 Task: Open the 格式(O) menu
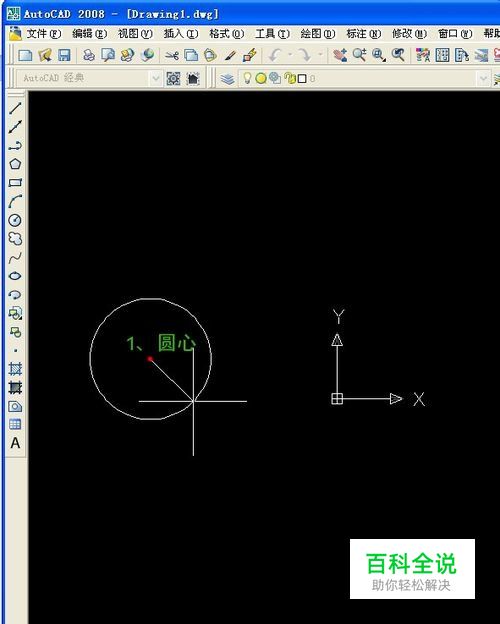227,34
